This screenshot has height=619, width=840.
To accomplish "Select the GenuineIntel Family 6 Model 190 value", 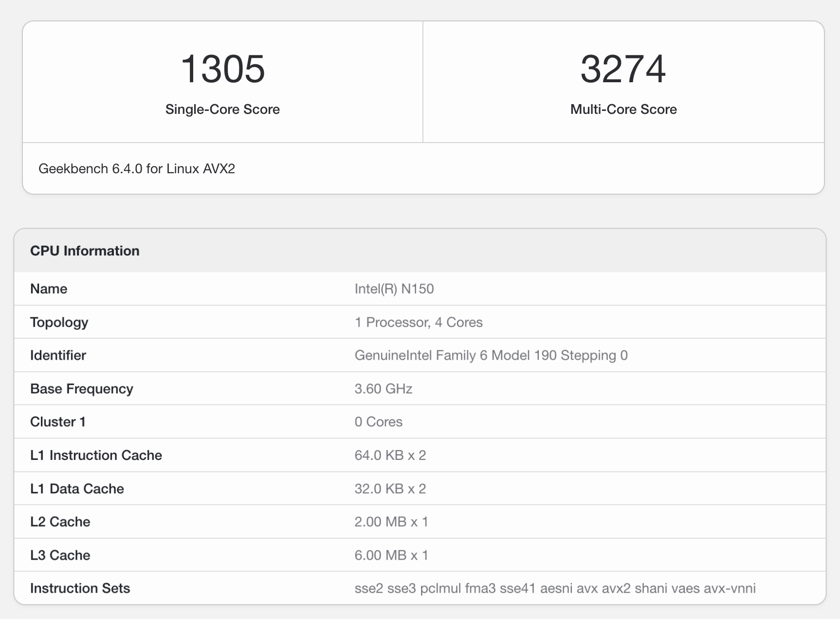I will point(491,355).
